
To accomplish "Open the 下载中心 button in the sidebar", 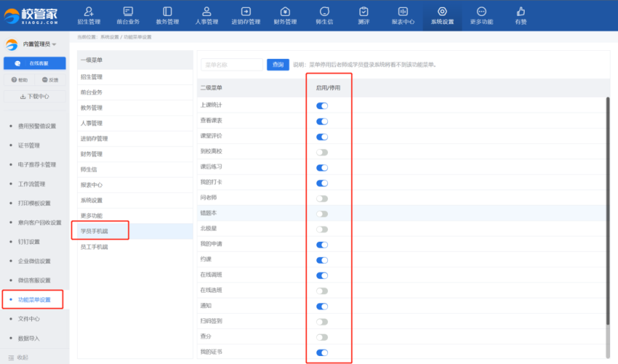I will click(34, 96).
